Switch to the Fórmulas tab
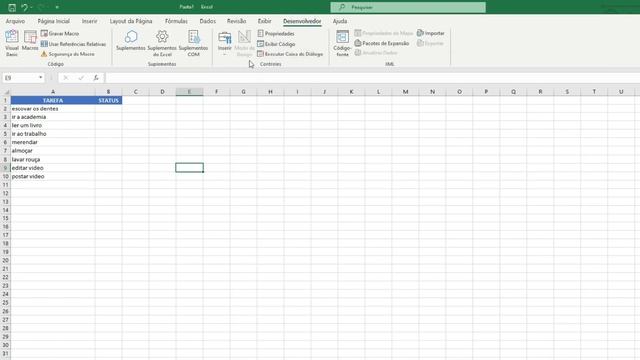This screenshot has height=360, width=640. [176, 21]
